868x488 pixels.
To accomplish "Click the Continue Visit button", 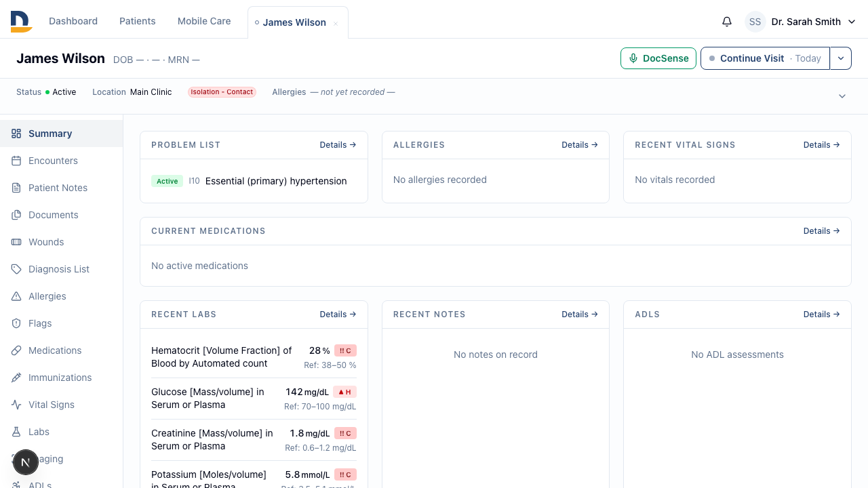I will click(x=765, y=58).
